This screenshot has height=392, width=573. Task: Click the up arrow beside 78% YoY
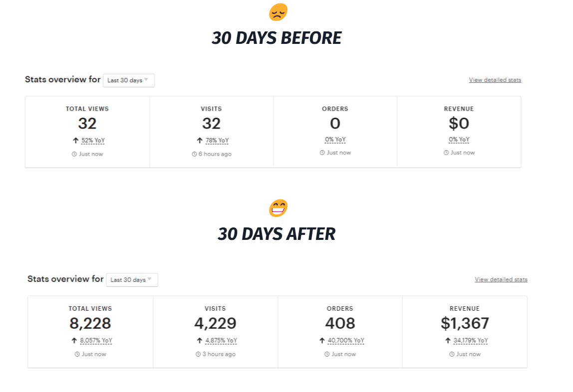tap(200, 141)
